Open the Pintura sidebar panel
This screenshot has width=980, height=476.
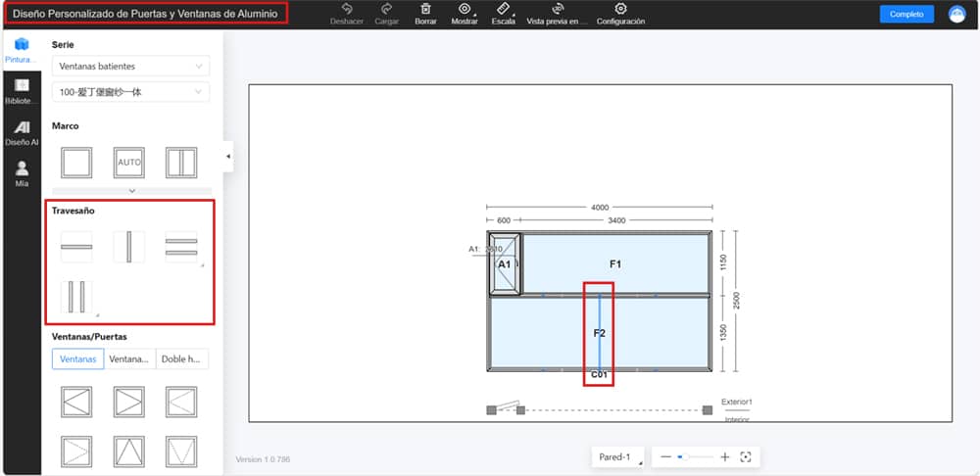coord(22,50)
